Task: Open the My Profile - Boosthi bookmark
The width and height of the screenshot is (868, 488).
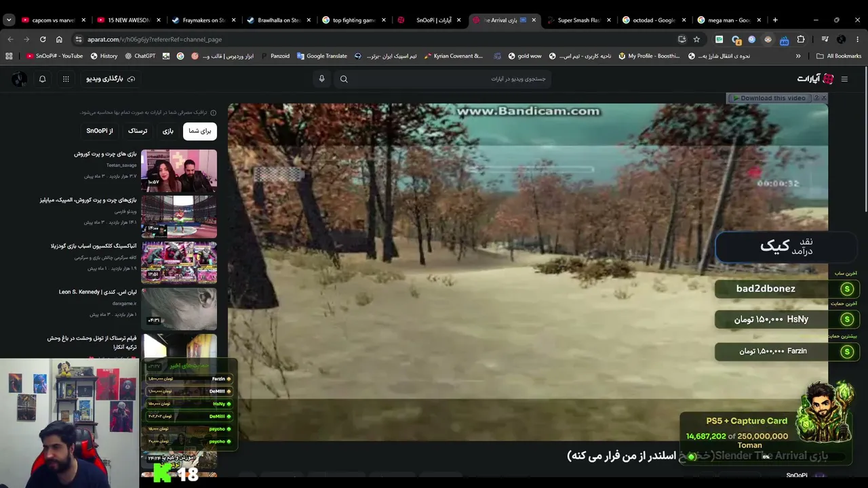Action: coord(649,56)
